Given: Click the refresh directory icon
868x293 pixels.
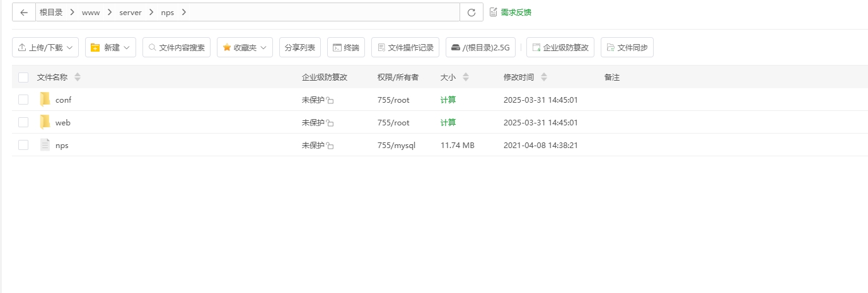Looking at the screenshot, I should 472,13.
